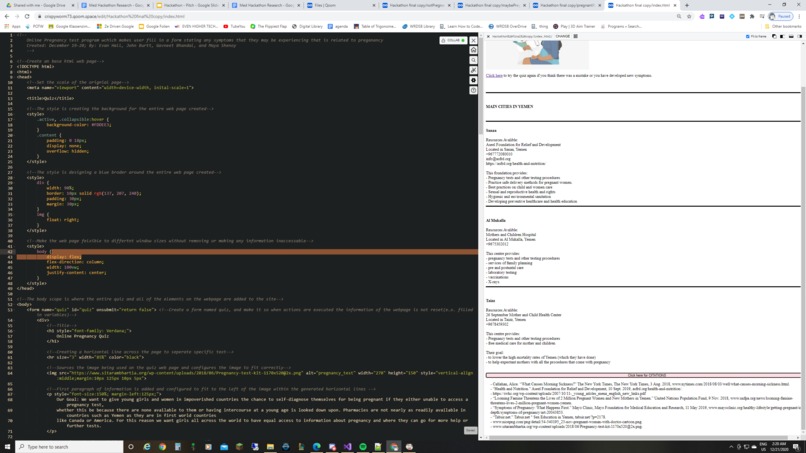
Task: Click the Sanaa city heading
Action: pos(491,131)
